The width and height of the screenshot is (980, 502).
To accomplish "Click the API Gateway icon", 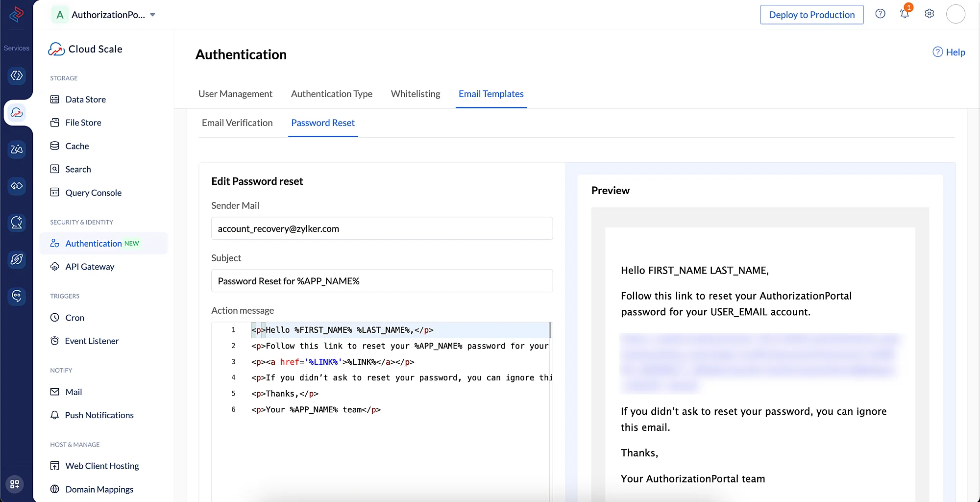I will [x=55, y=267].
